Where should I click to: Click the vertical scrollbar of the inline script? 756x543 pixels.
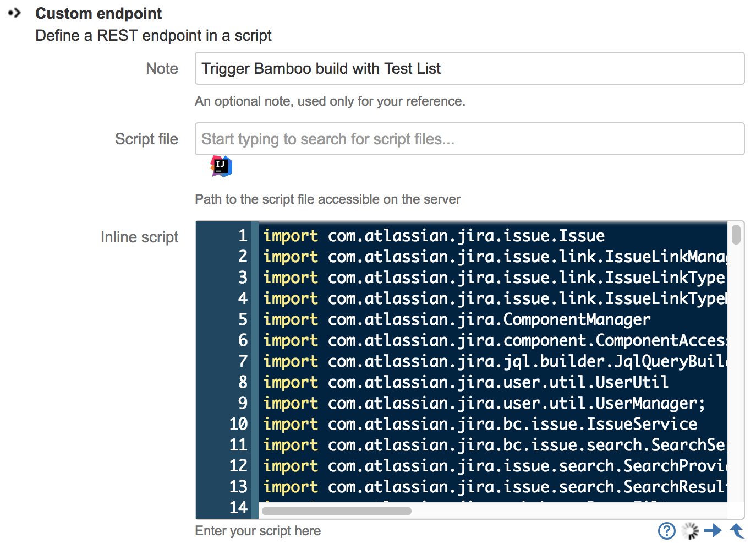coord(736,235)
